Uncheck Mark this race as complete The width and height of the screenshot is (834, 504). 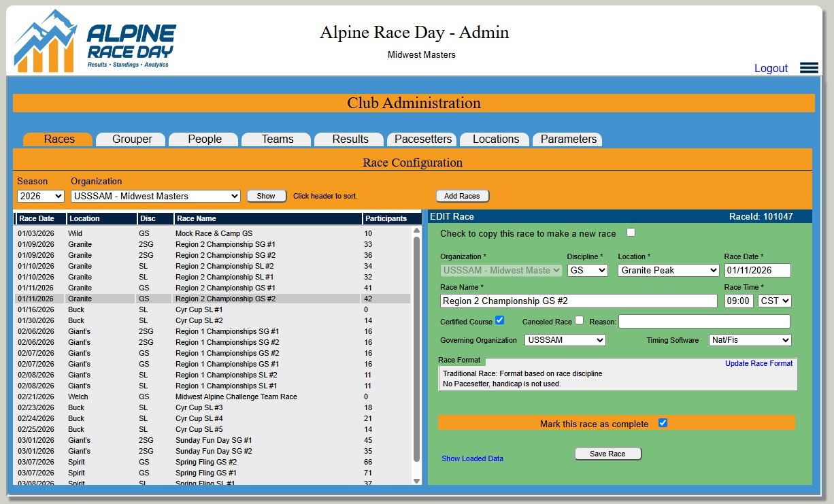coord(663,423)
